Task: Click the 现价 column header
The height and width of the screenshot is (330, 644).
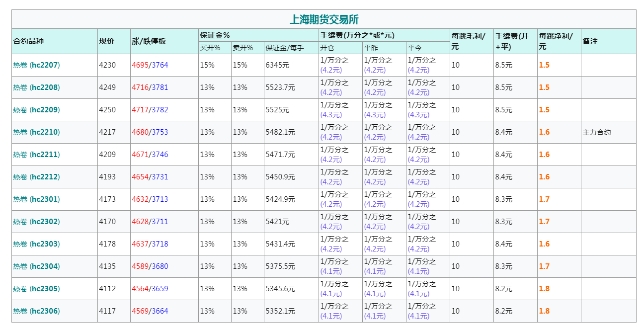Action: (106, 41)
